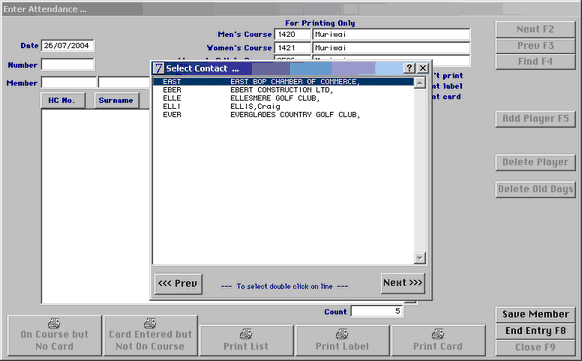Click End Entry F8 button

535,331
